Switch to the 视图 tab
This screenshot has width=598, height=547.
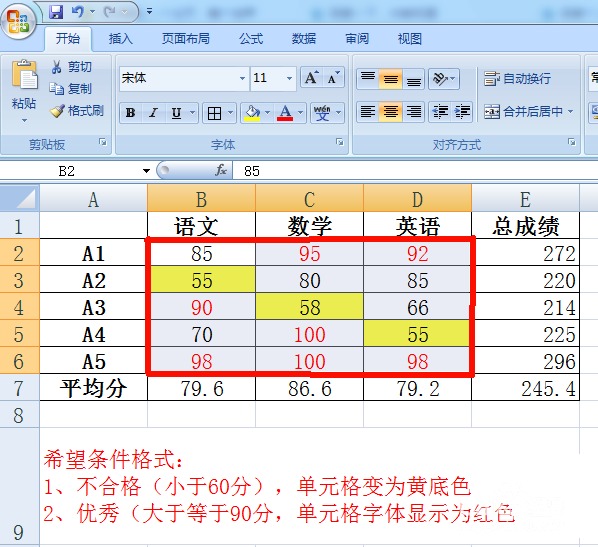click(x=410, y=39)
